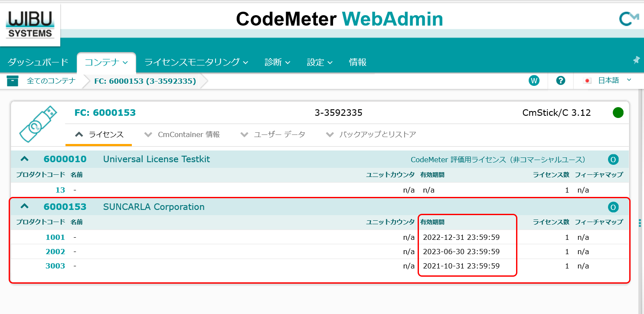644x314 pixels.
Task: Click the circled O icon in Universal License Testkit row
Action: click(x=613, y=160)
